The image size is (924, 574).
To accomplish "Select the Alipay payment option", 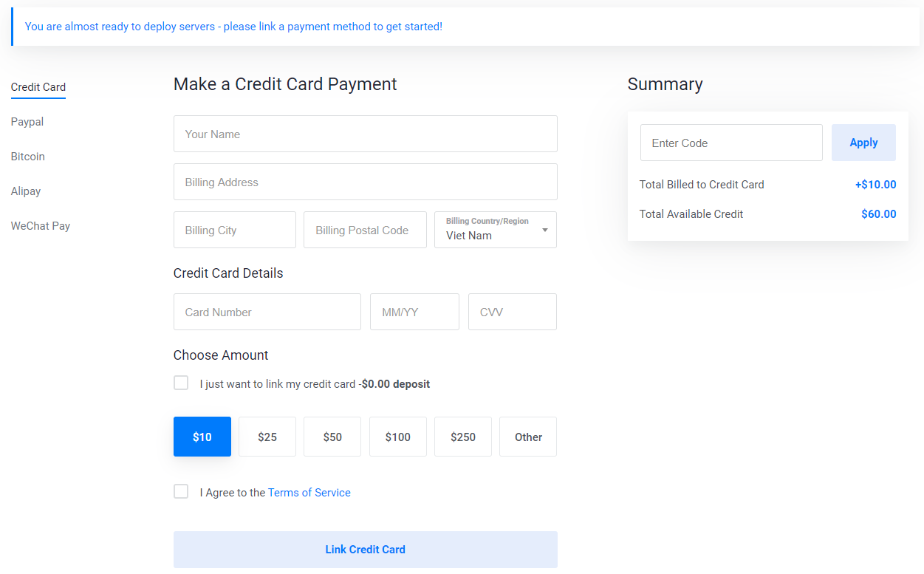I will click(x=26, y=191).
